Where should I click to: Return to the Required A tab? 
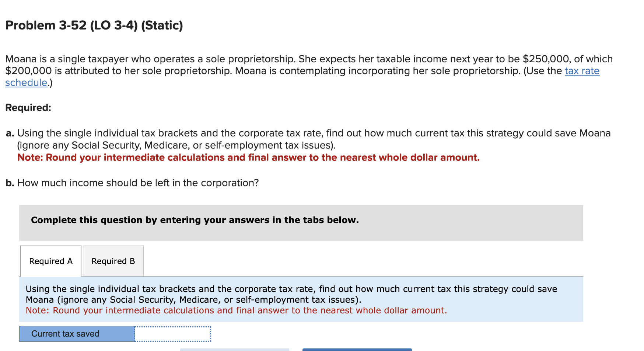[x=50, y=261]
